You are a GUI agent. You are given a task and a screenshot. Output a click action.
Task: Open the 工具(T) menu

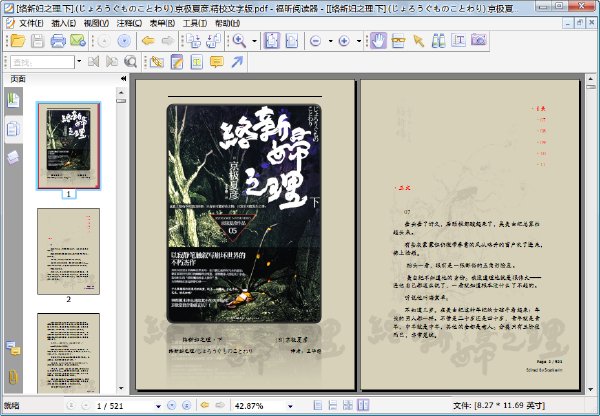[x=195, y=23]
